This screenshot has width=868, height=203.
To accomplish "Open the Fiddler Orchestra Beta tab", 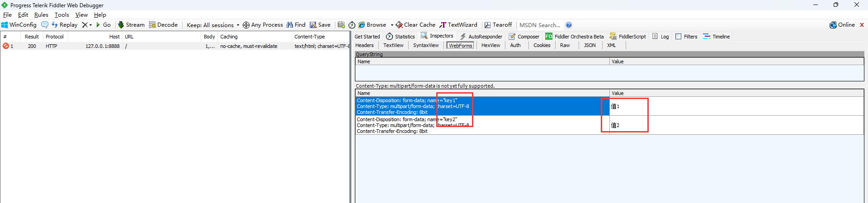I will click(x=574, y=37).
